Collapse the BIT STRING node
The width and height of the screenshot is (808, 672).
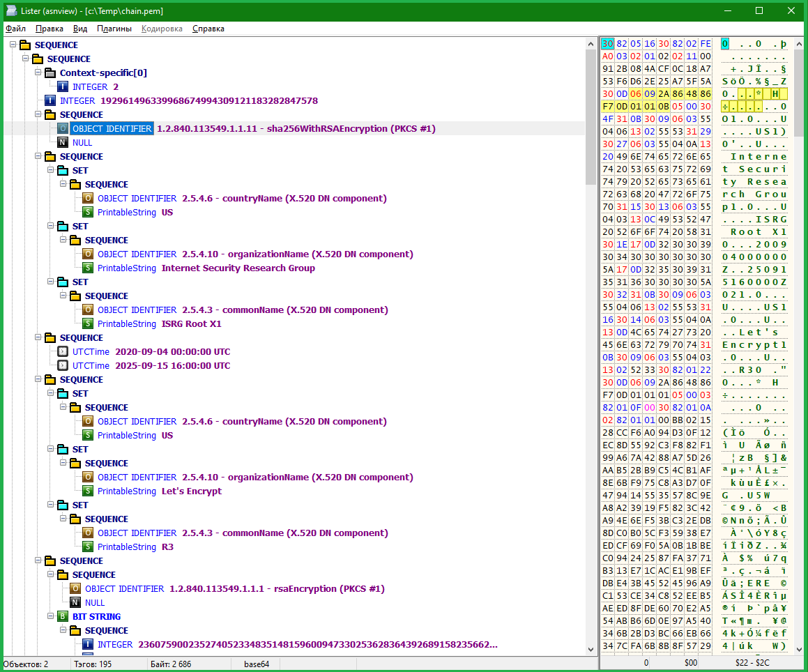pyautogui.click(x=51, y=617)
